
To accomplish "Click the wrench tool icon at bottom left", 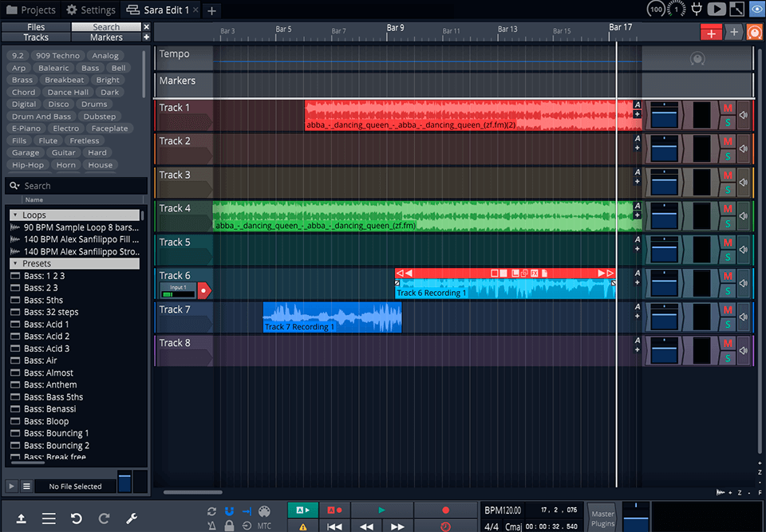I will point(132,518).
